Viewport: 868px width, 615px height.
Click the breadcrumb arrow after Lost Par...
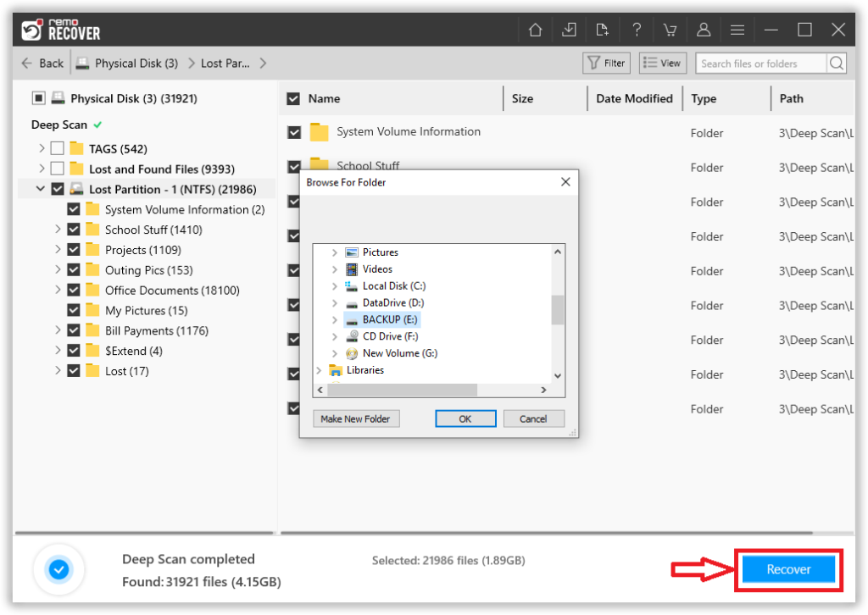263,63
